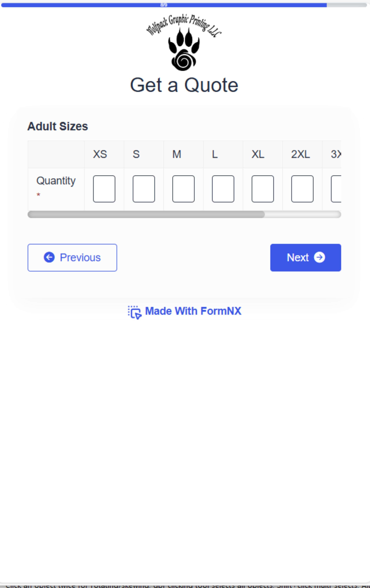Click into the L quantity field

[223, 189]
